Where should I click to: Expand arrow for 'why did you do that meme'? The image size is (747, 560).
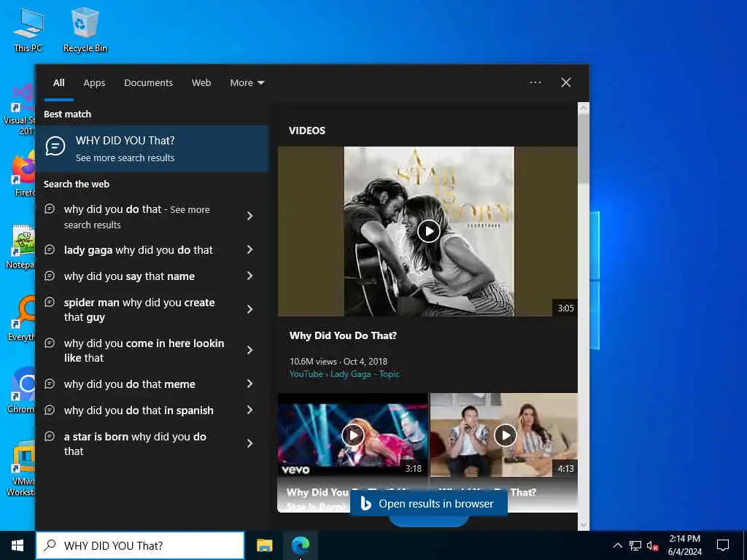[249, 384]
